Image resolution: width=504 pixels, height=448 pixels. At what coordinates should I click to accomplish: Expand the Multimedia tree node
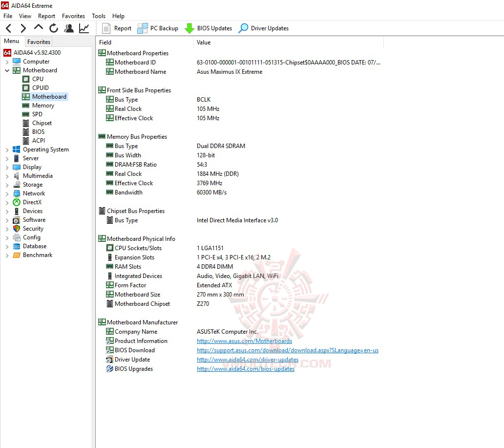click(7, 176)
